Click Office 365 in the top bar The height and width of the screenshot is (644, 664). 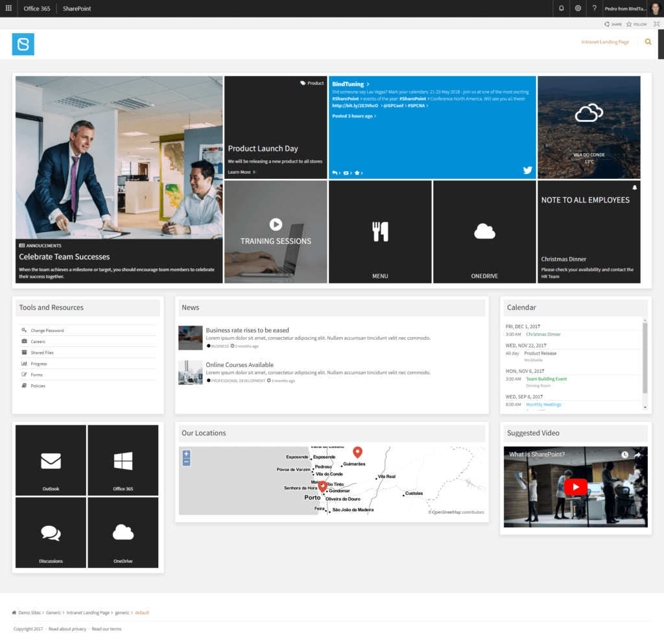click(37, 8)
